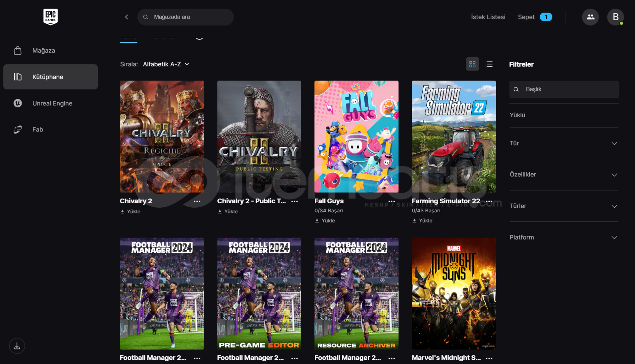Click Yükle under Chivalry 2 - Public Testing

point(228,212)
